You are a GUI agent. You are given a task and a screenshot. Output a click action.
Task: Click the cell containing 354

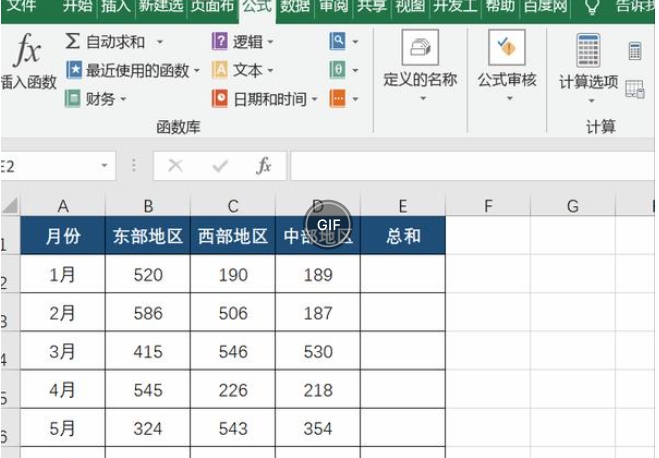[318, 428]
